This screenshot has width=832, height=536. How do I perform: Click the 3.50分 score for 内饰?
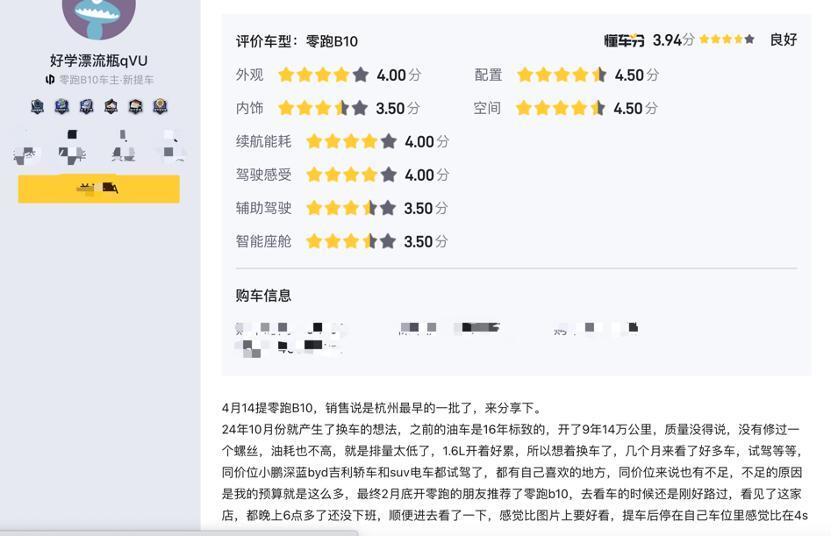pyautogui.click(x=398, y=109)
